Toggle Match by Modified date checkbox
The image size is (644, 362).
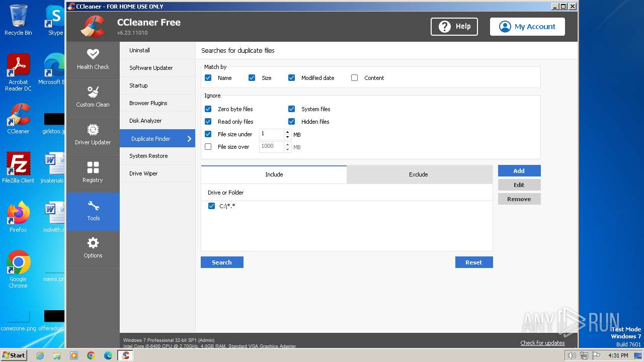tap(291, 78)
